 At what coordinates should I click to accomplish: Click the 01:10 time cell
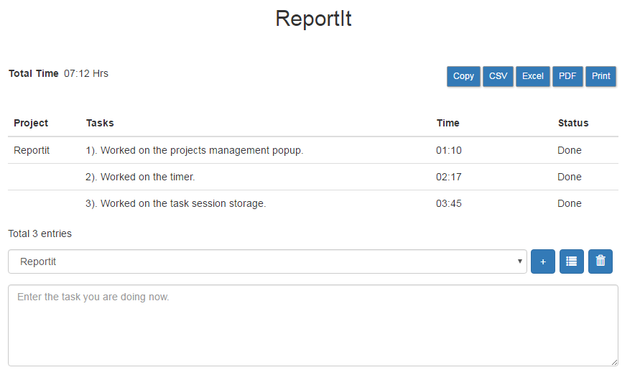pos(449,150)
